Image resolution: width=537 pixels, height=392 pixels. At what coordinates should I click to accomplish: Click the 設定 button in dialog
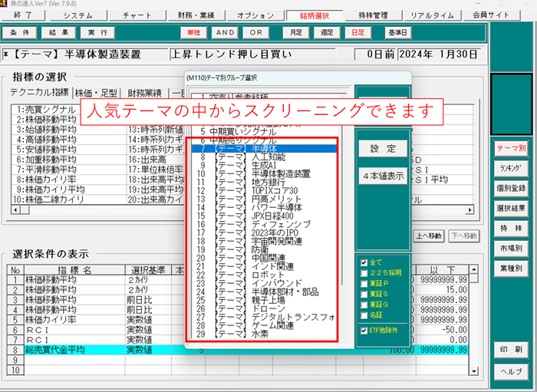click(381, 148)
